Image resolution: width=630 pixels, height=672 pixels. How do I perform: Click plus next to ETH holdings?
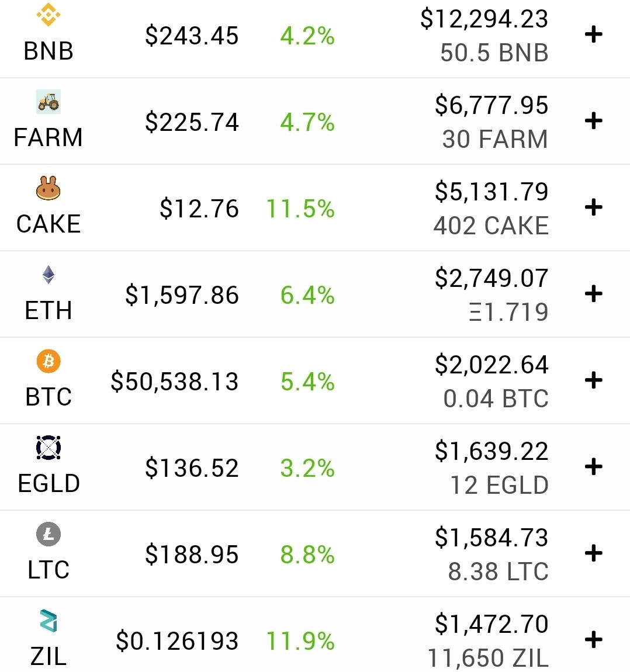coord(594,294)
